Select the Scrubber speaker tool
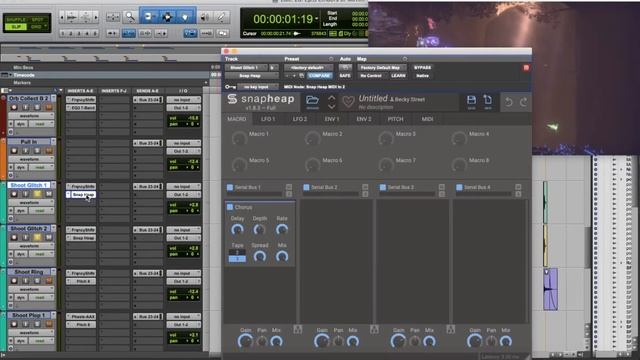This screenshot has width=640, height=360. pos(204,17)
